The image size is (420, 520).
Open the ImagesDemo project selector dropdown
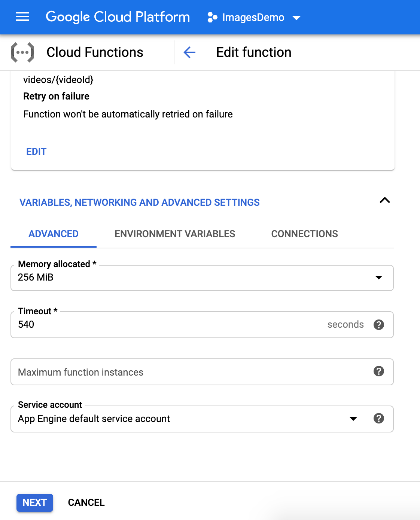click(254, 17)
